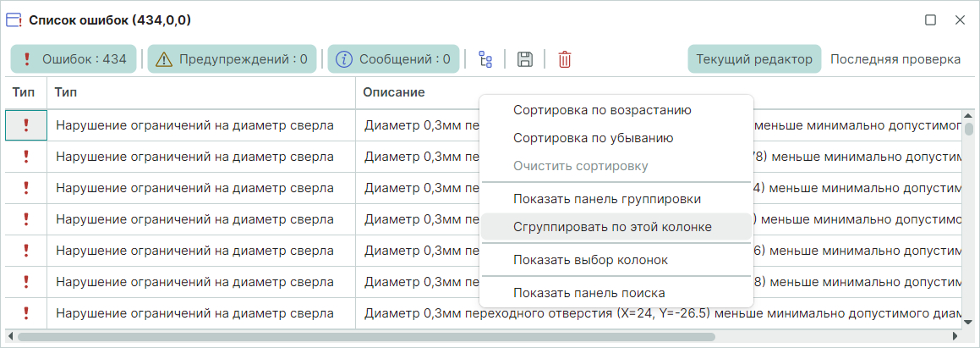Click the wide Тип column header
The height and width of the screenshot is (348, 980).
pos(201,92)
